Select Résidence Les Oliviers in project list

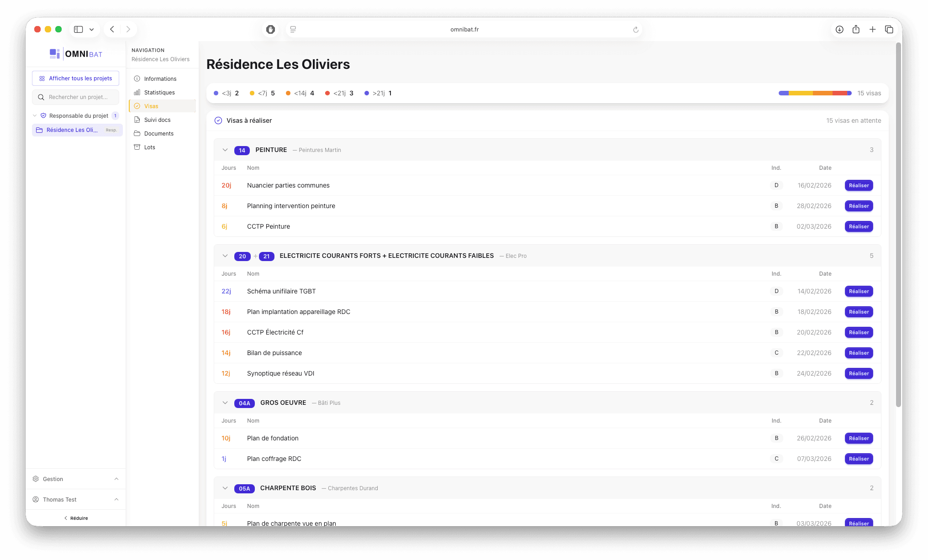pyautogui.click(x=72, y=130)
